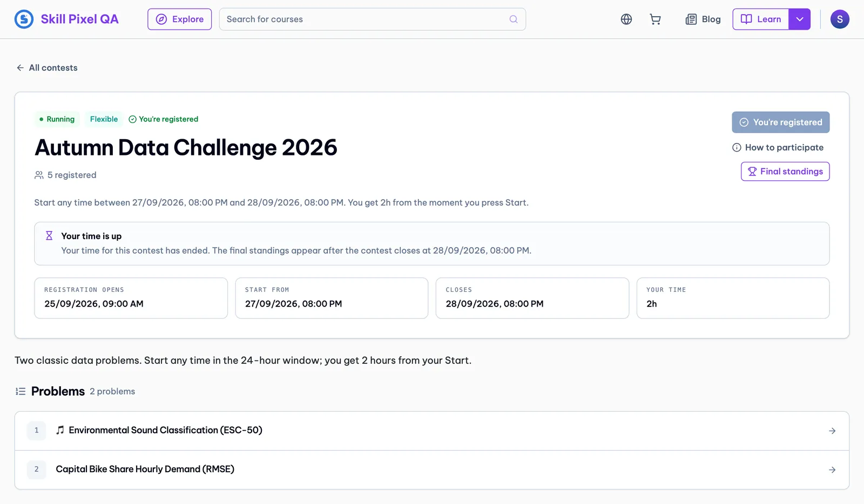This screenshot has width=864, height=504.
Task: Open the Explore menu
Action: point(180,19)
